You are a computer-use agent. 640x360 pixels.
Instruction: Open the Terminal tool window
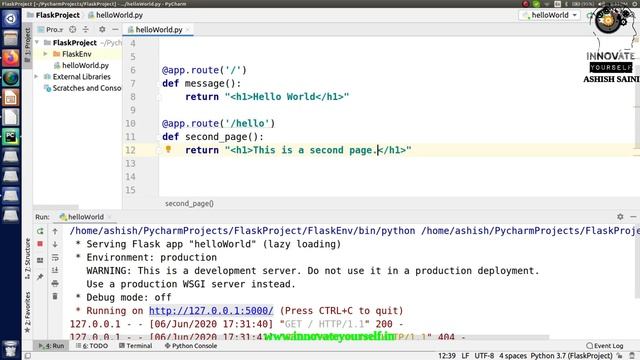(136, 346)
